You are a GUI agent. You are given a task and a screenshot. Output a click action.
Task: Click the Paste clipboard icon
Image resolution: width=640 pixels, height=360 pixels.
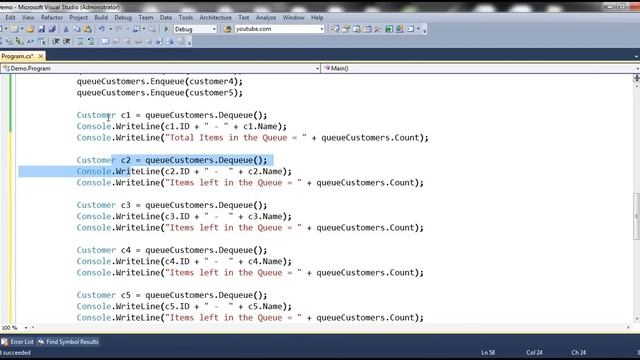point(87,29)
